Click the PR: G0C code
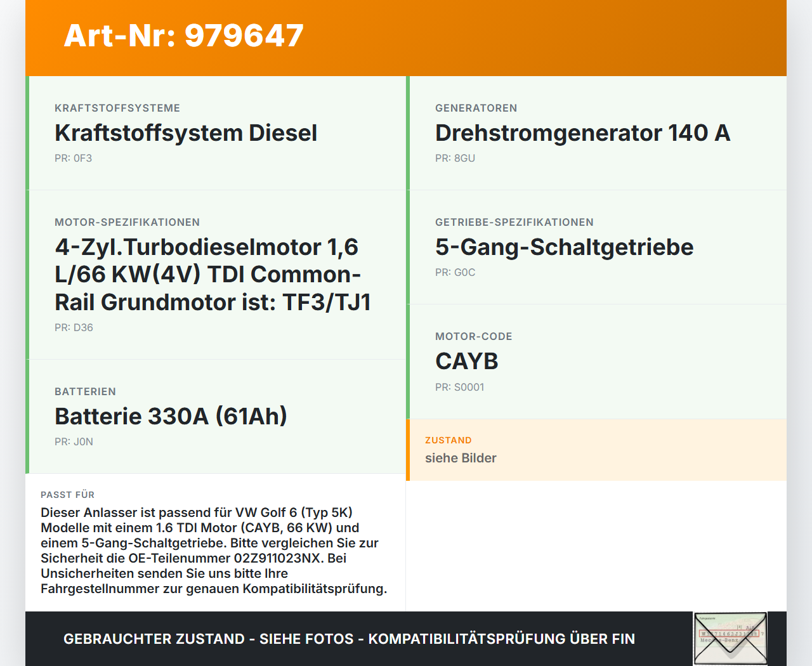 point(455,272)
